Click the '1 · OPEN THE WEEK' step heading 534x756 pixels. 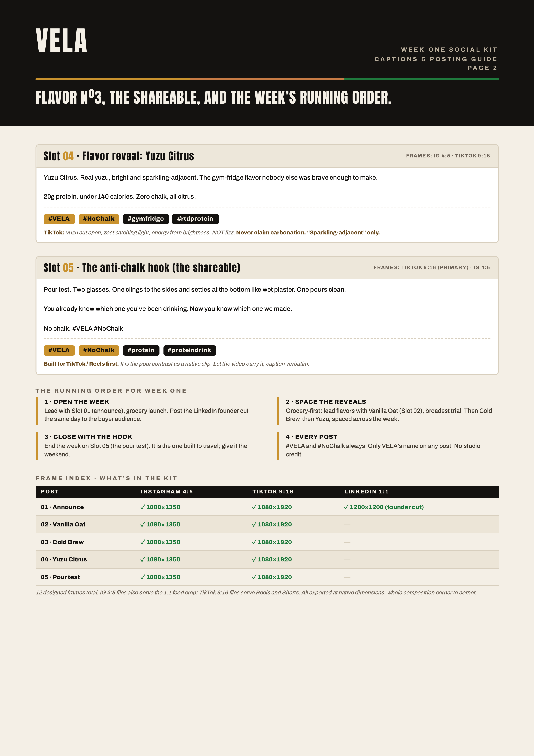coord(77,402)
